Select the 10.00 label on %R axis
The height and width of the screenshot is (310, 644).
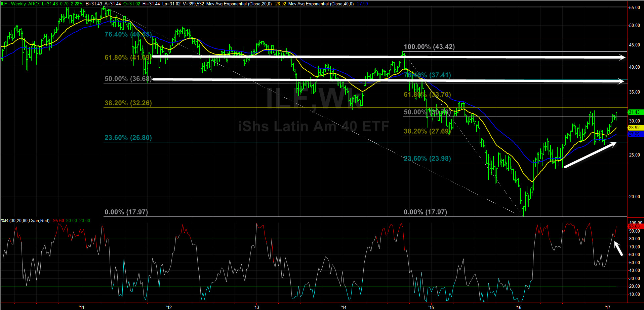pos(635,295)
